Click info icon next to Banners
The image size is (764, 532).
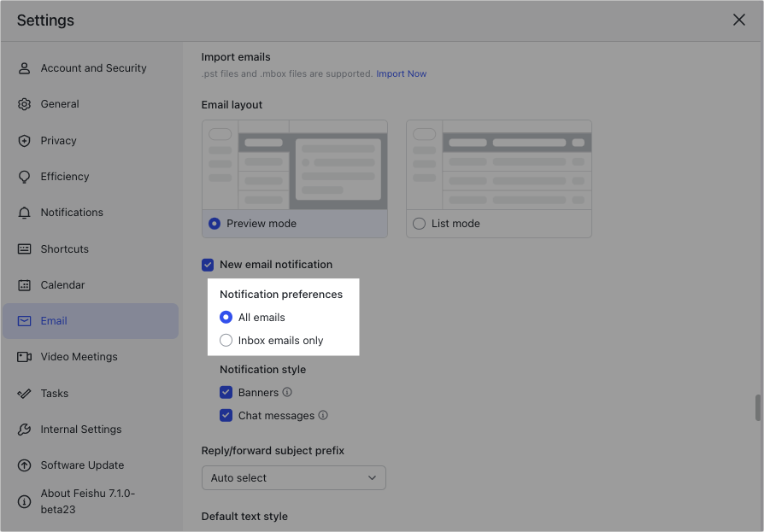pyautogui.click(x=287, y=392)
